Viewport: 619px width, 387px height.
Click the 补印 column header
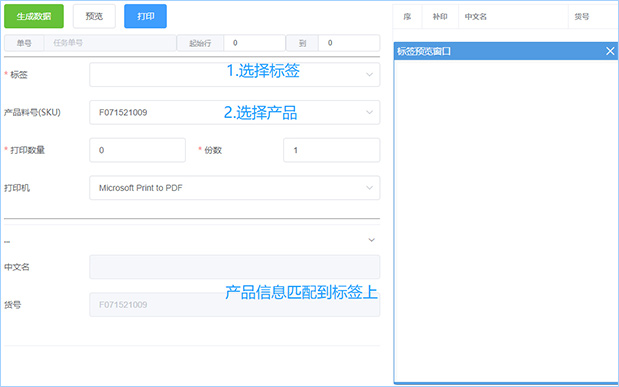pyautogui.click(x=440, y=17)
